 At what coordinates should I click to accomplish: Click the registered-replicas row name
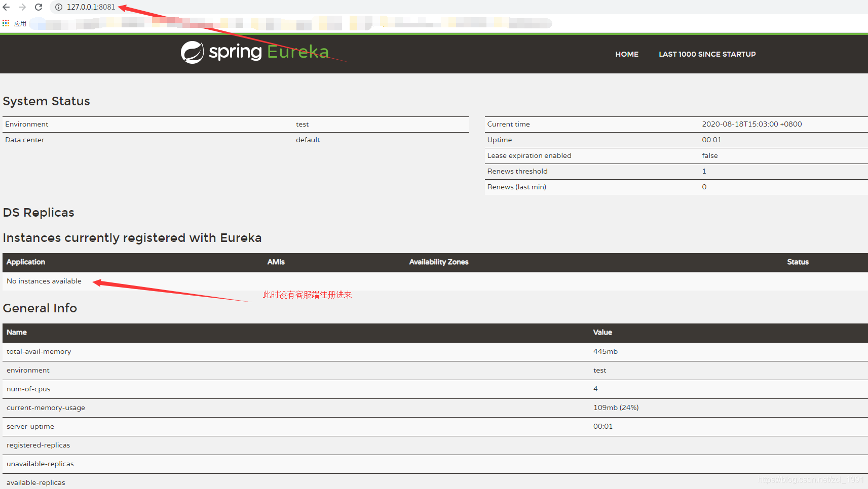click(39, 445)
